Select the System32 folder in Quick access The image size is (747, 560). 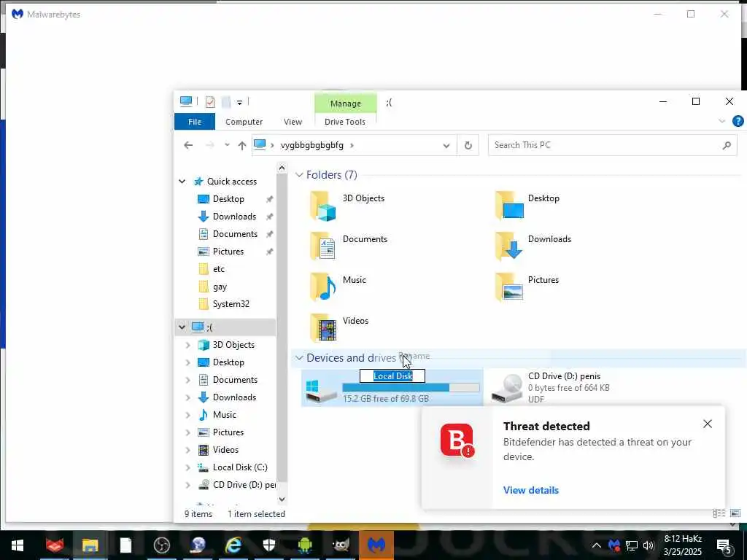point(231,304)
